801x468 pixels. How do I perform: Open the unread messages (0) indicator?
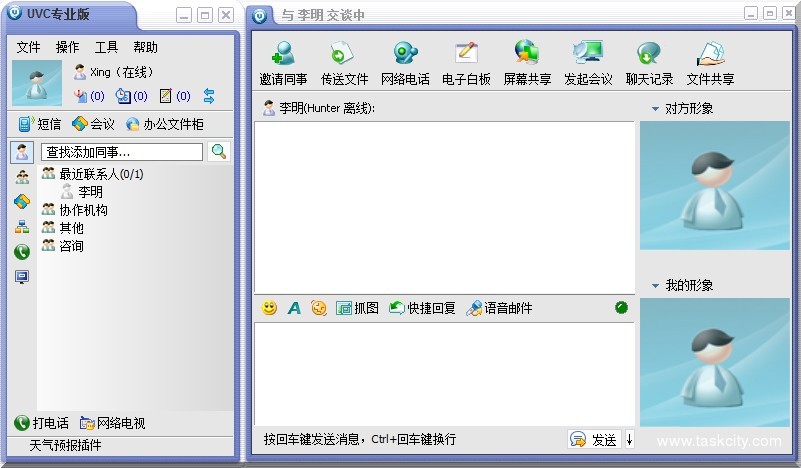pos(131,96)
